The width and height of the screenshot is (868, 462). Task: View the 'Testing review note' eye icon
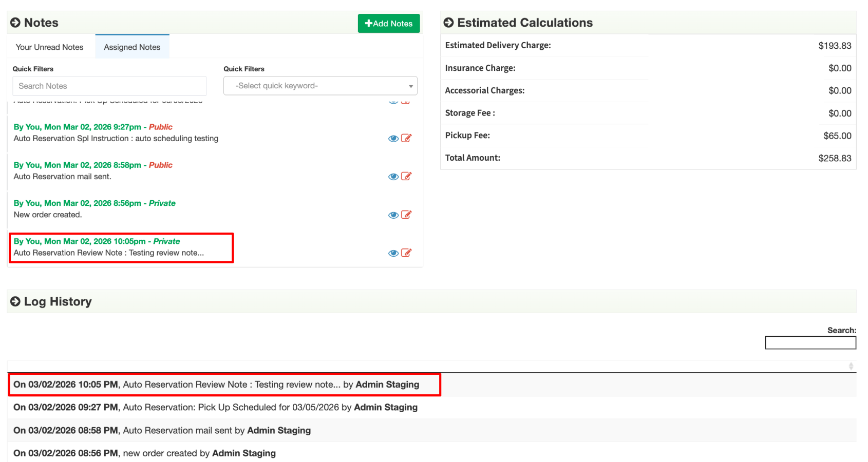(393, 253)
